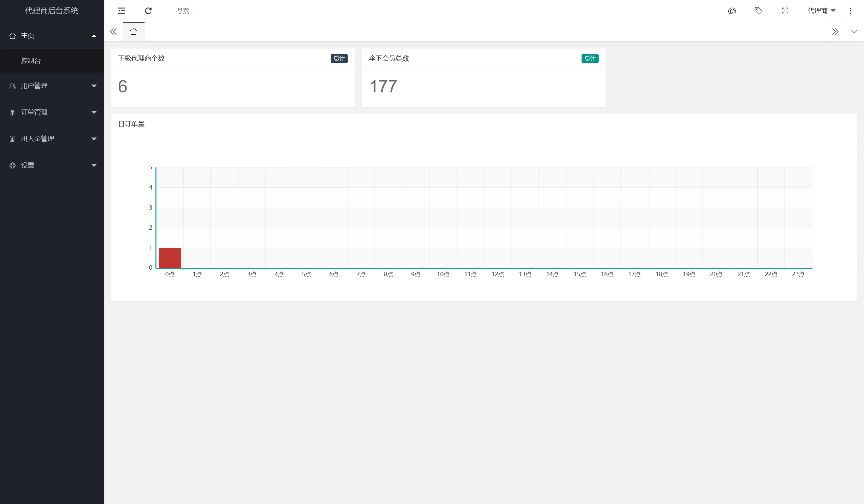Open the 代理商 user dropdown
This screenshot has height=504, width=864.
821,11
